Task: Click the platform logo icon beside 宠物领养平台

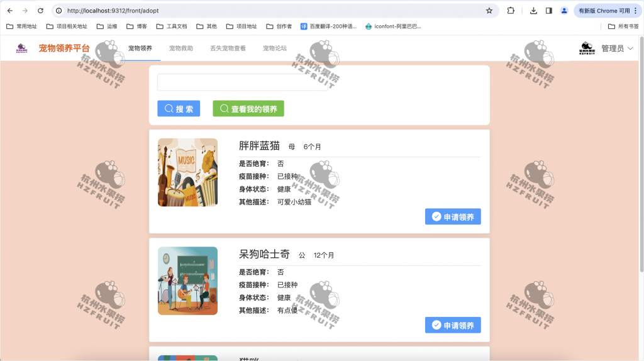Action: tap(22, 48)
